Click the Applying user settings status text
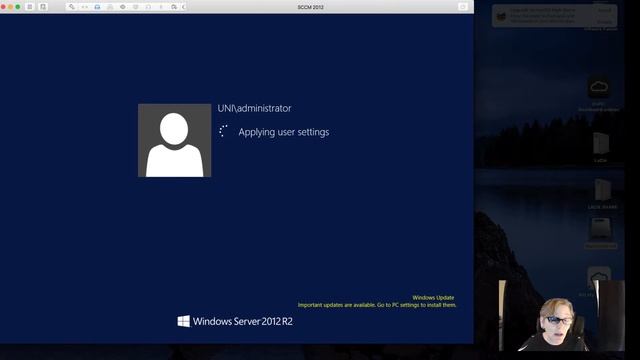640x360 pixels. tap(284, 132)
